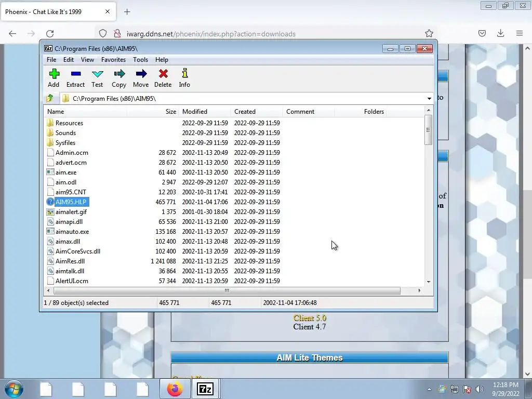Screen dimensions: 532x399
Task: Click the aimapi.dll file icon
Action: (x=50, y=221)
